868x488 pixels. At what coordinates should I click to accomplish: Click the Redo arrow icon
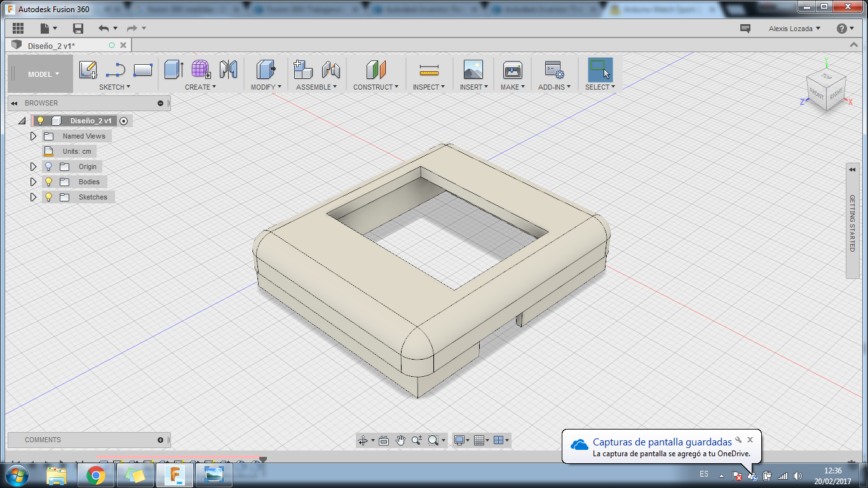(x=132, y=29)
